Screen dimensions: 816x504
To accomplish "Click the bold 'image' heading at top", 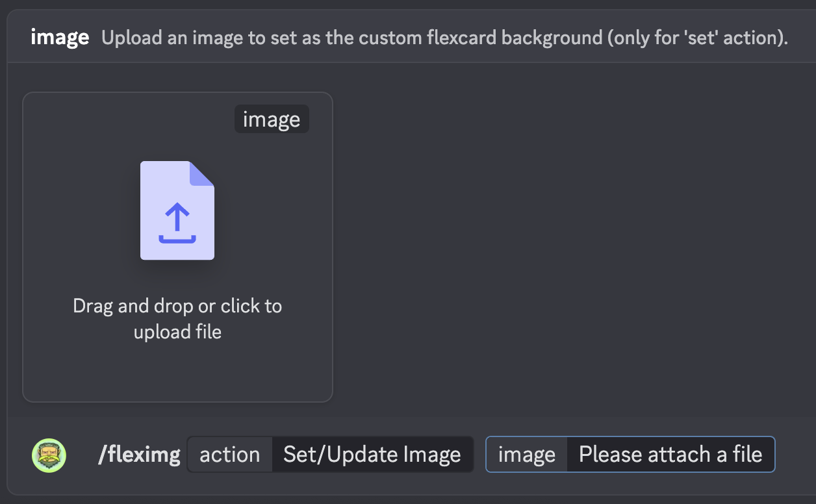I will pos(60,38).
